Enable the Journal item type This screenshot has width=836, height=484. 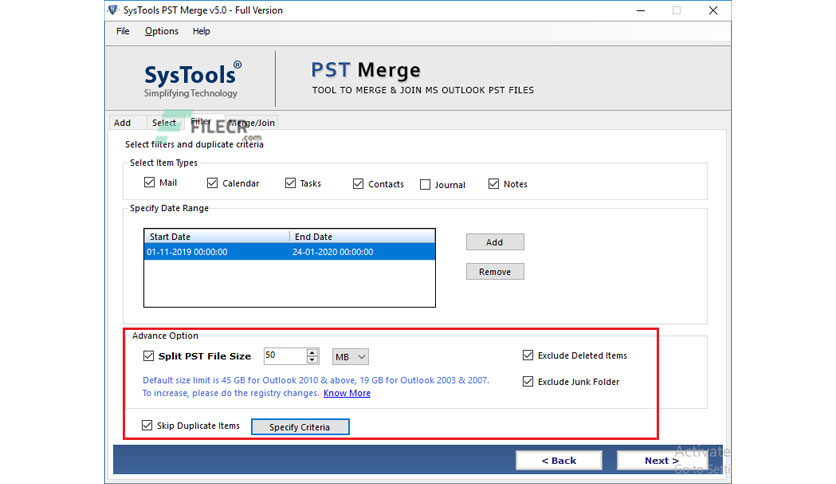click(425, 184)
